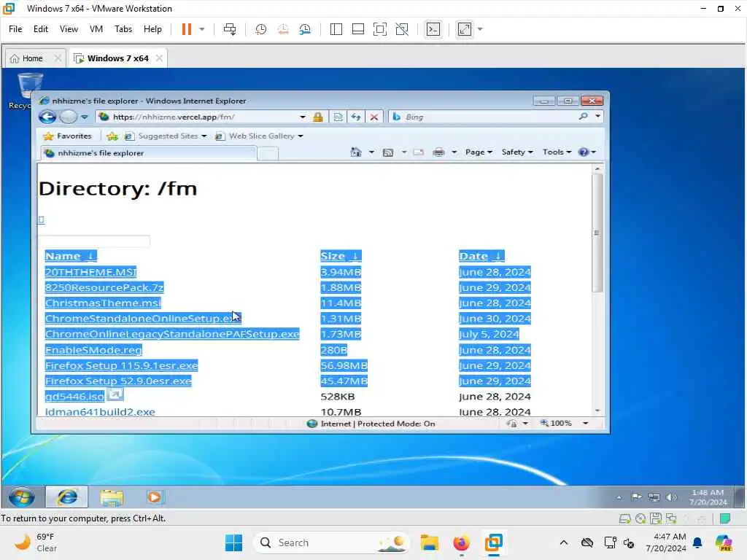Open Firefox from the Windows 11 taskbar
The image size is (747, 560).
[461, 542]
